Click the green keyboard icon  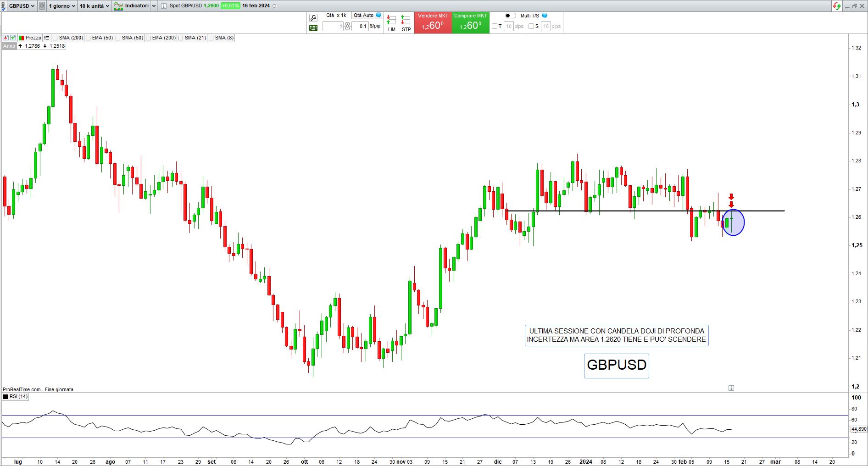[x=313, y=28]
